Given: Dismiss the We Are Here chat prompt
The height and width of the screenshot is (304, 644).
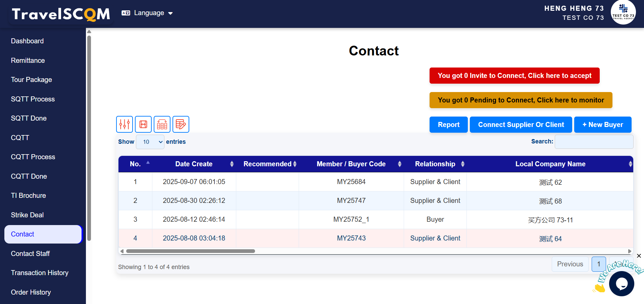Looking at the screenshot, I should (639, 256).
